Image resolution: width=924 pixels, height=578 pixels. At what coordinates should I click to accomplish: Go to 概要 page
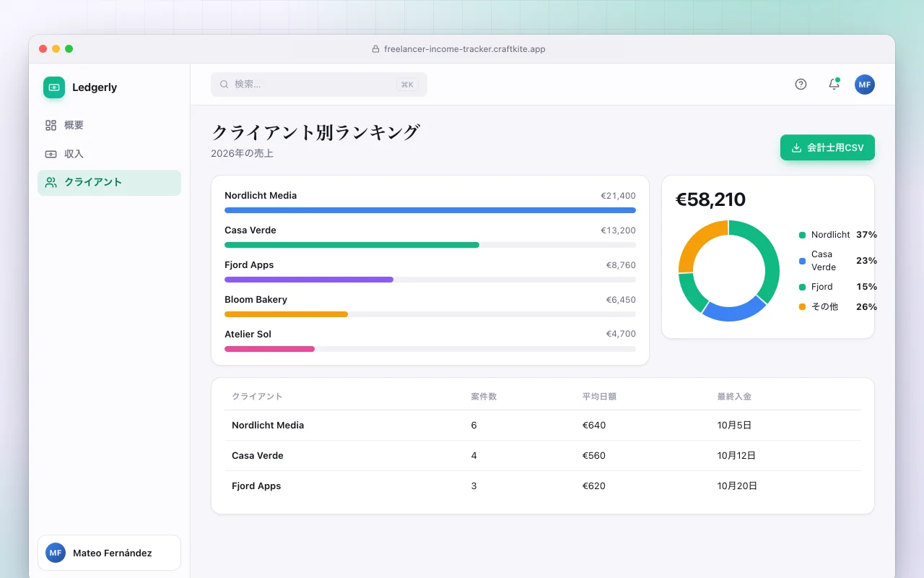pos(109,125)
